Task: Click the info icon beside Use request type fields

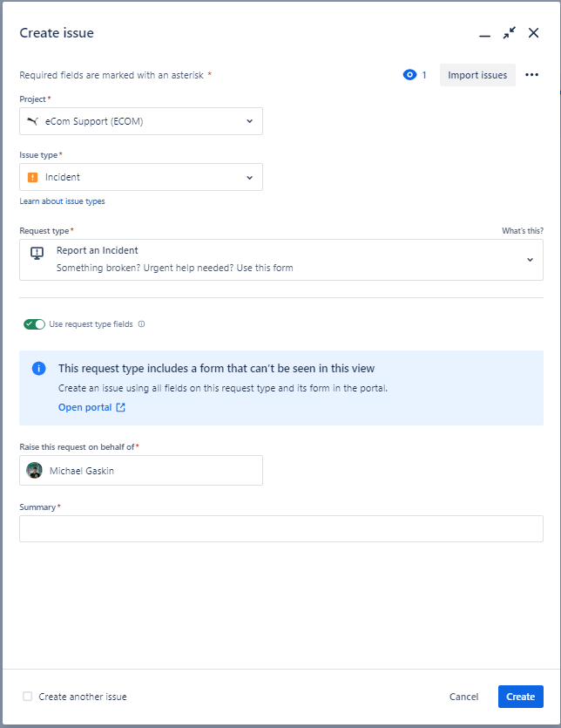Action: point(141,324)
